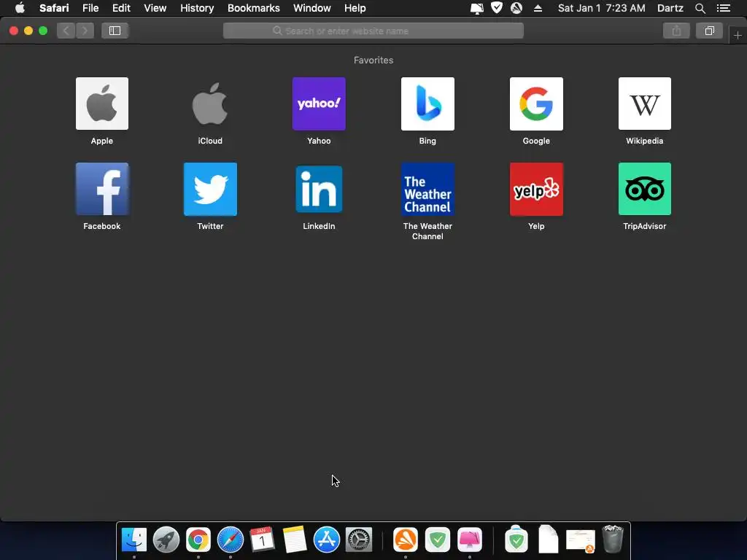Open the Google favorite tile

pos(536,104)
